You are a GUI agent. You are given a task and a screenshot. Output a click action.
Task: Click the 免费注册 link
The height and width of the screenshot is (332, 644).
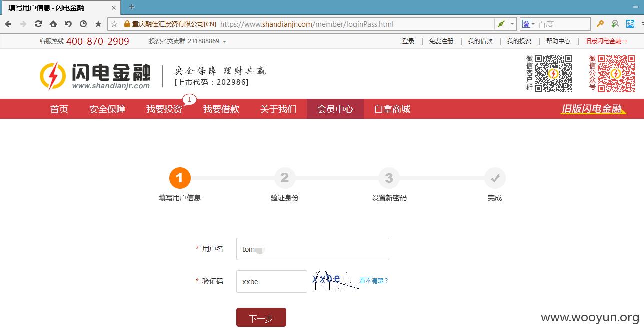pyautogui.click(x=441, y=41)
